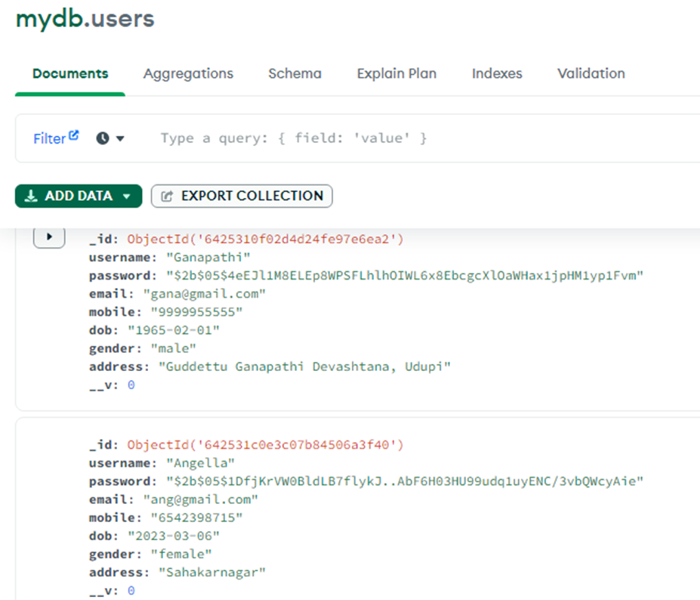
Task: Click the Filter link
Action: point(50,138)
